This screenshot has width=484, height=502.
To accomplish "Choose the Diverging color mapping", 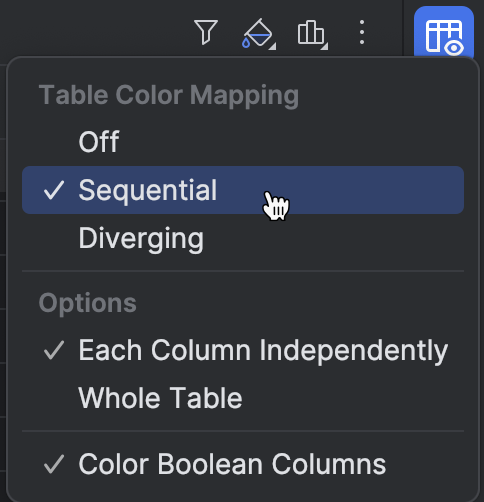I will point(243,238).
